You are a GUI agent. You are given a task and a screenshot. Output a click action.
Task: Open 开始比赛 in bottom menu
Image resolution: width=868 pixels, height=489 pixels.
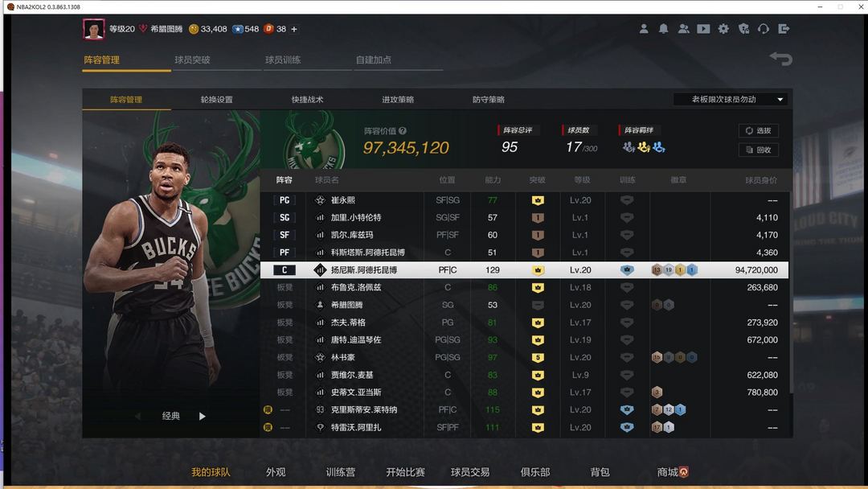[405, 472]
